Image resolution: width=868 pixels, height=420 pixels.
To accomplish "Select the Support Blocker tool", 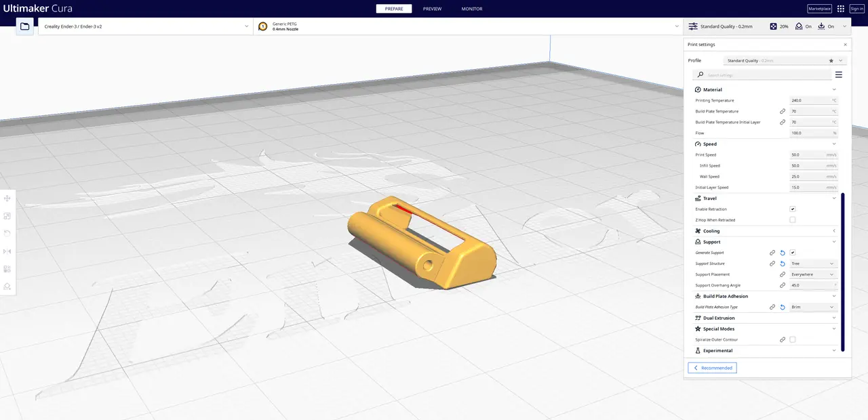I will pos(7,287).
